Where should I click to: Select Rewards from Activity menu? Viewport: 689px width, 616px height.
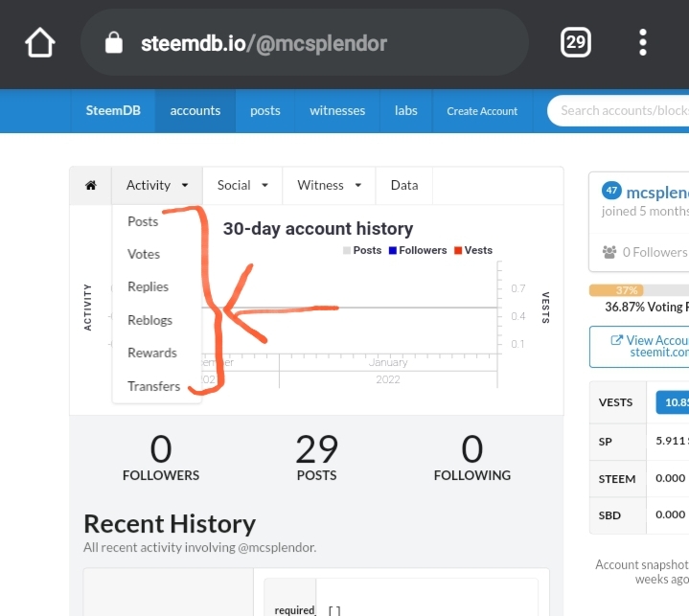click(152, 353)
